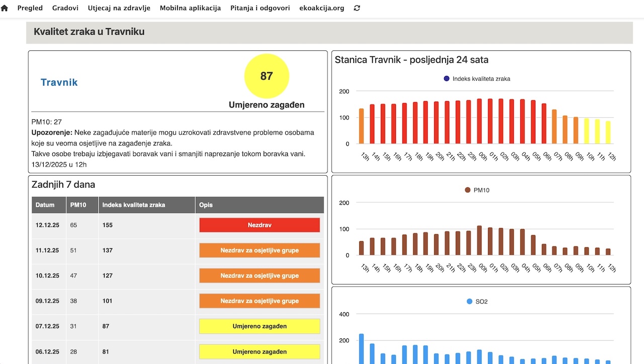The width and height of the screenshot is (644, 364).
Task: Click date cell 12.12.25
Action: [x=47, y=225]
